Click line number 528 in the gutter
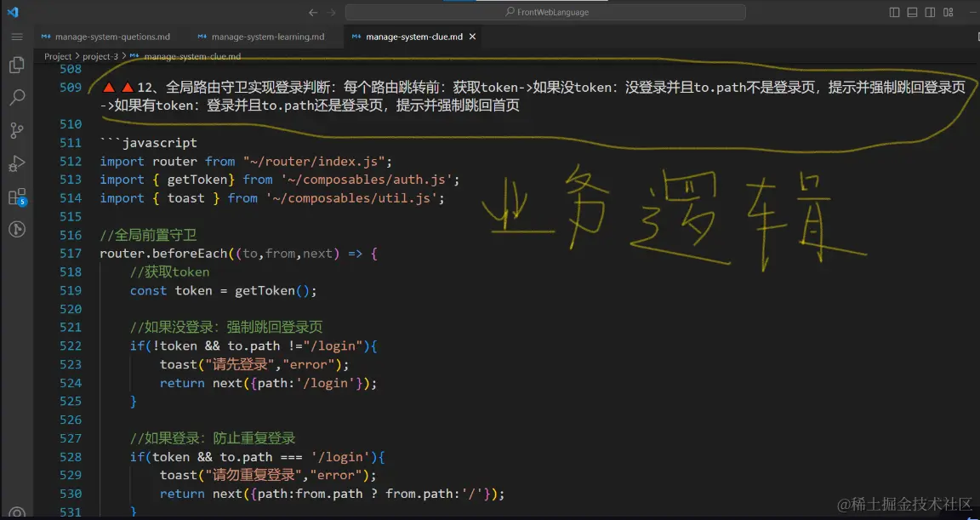Image resolution: width=980 pixels, height=520 pixels. pos(71,457)
